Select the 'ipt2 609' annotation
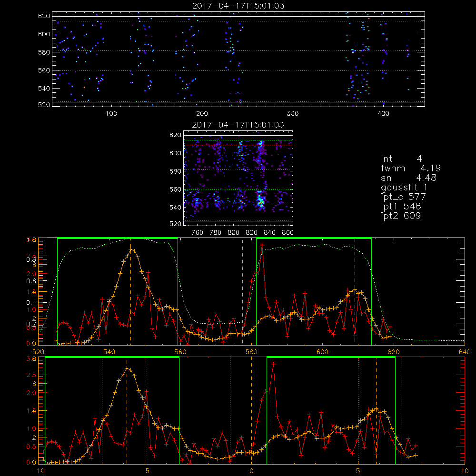Viewport: 476px width, 476px height. pos(401,216)
